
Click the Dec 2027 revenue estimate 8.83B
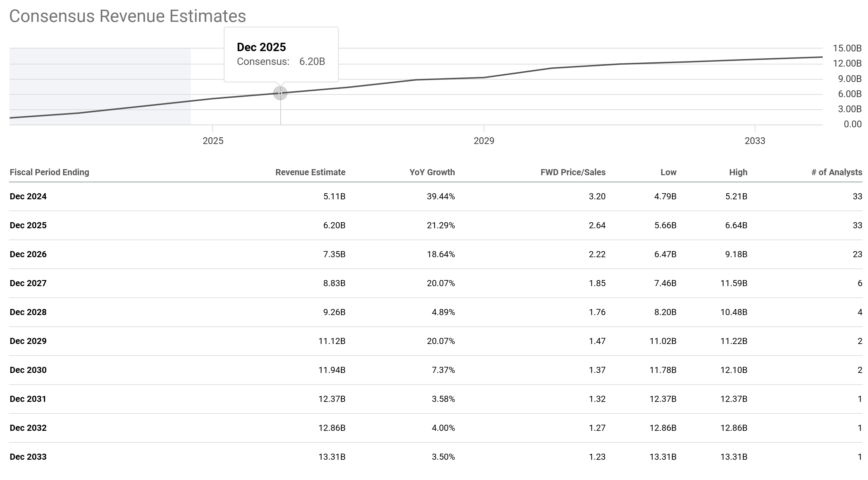coord(334,283)
